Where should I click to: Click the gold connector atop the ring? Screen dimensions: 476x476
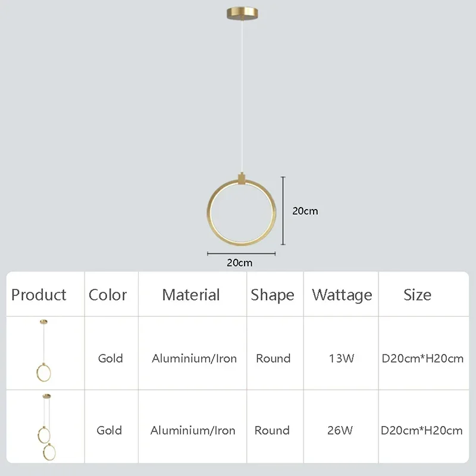point(242,179)
